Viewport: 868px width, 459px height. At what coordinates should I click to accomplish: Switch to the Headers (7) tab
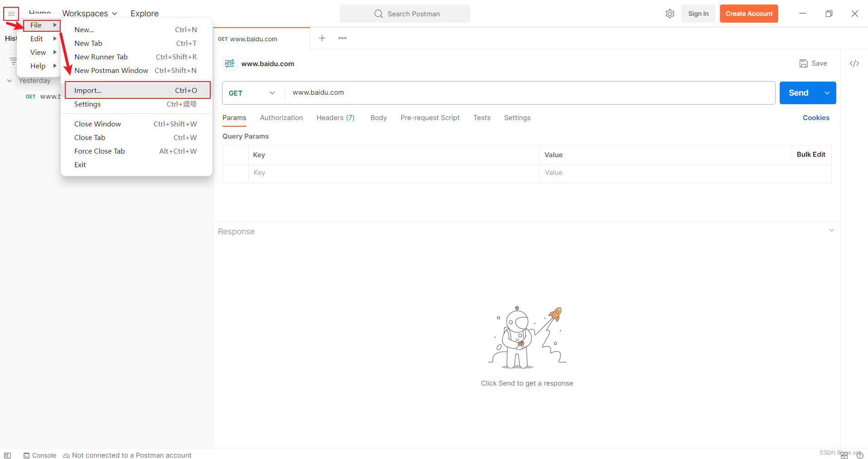coord(336,118)
